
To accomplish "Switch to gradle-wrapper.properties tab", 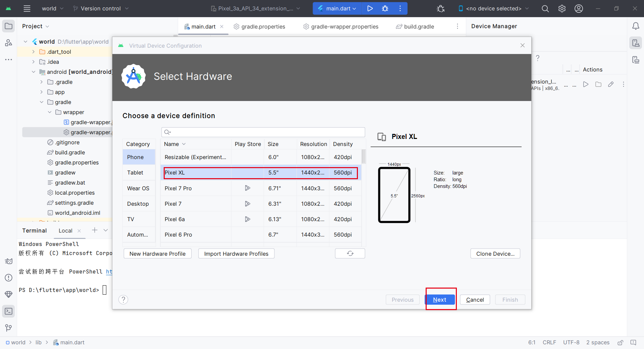I will click(x=340, y=27).
